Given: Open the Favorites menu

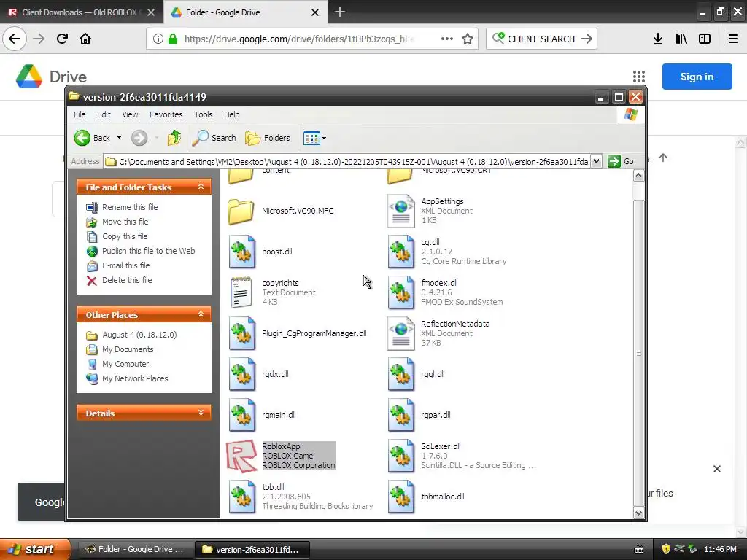Looking at the screenshot, I should tap(166, 114).
